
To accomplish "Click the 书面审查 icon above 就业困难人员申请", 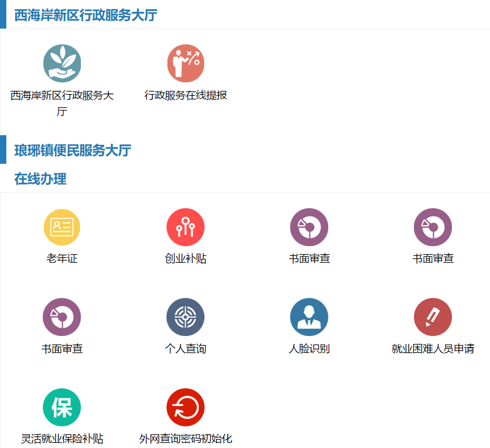I will 433,227.
